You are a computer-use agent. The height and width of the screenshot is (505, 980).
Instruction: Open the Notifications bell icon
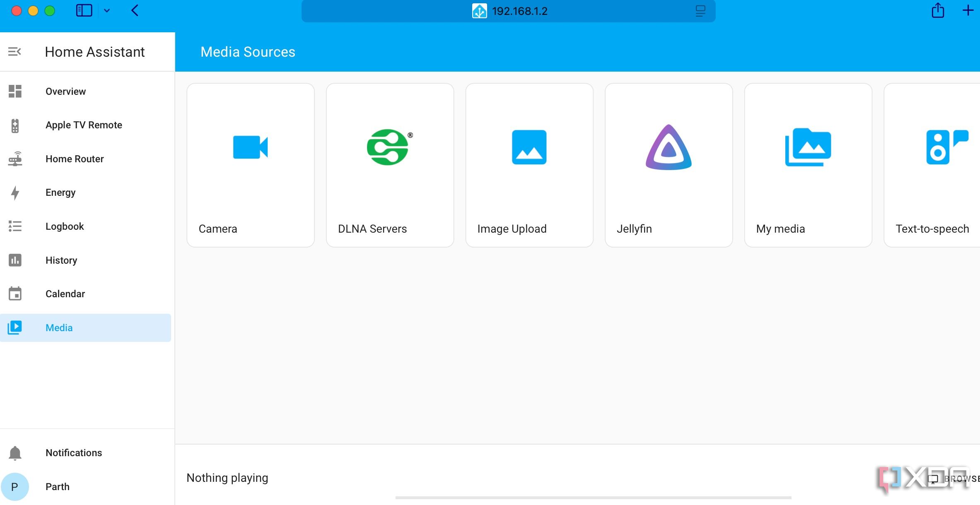[15, 453]
